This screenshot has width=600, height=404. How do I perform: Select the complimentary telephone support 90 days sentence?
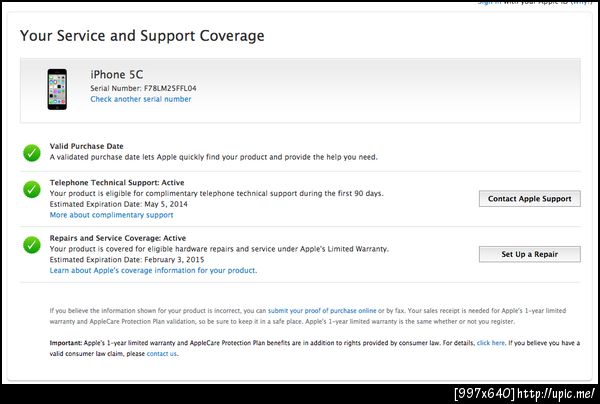pos(217,193)
